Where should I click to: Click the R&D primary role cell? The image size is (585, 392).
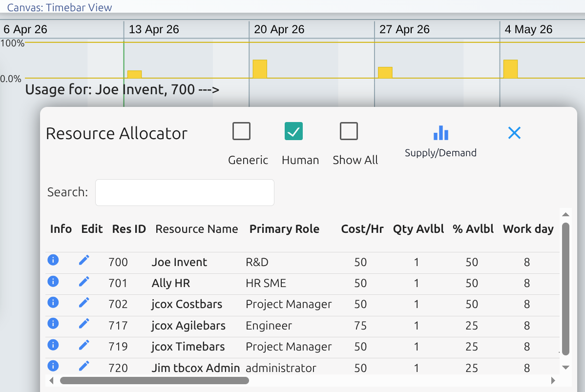coord(257,262)
